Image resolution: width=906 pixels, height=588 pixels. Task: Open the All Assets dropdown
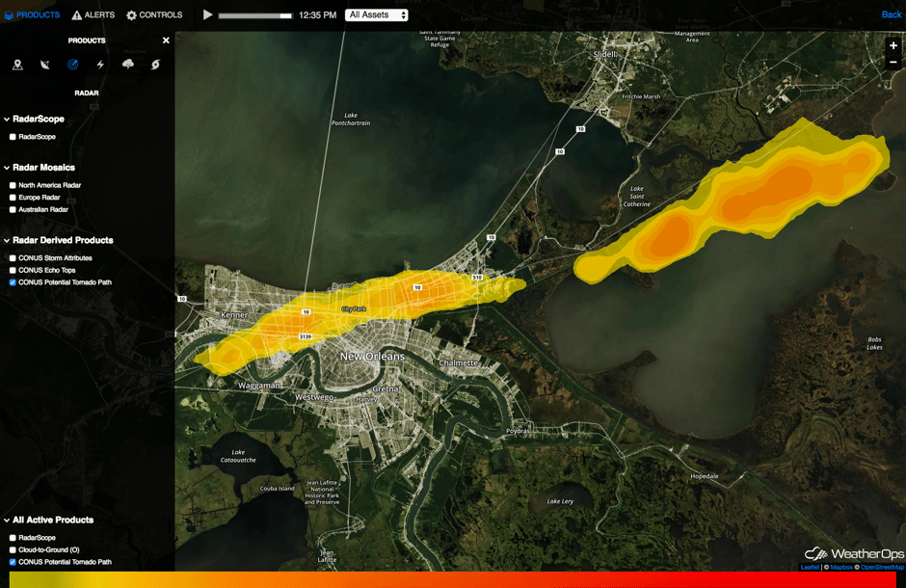tap(377, 14)
